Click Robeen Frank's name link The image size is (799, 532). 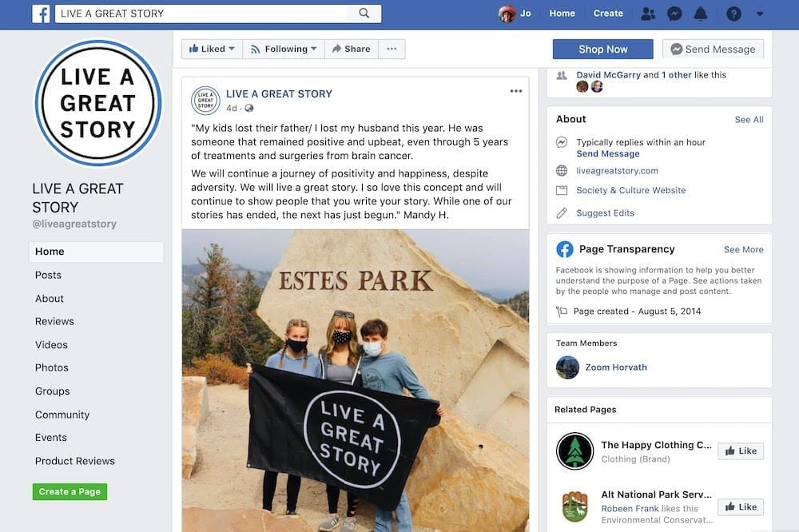click(x=630, y=509)
